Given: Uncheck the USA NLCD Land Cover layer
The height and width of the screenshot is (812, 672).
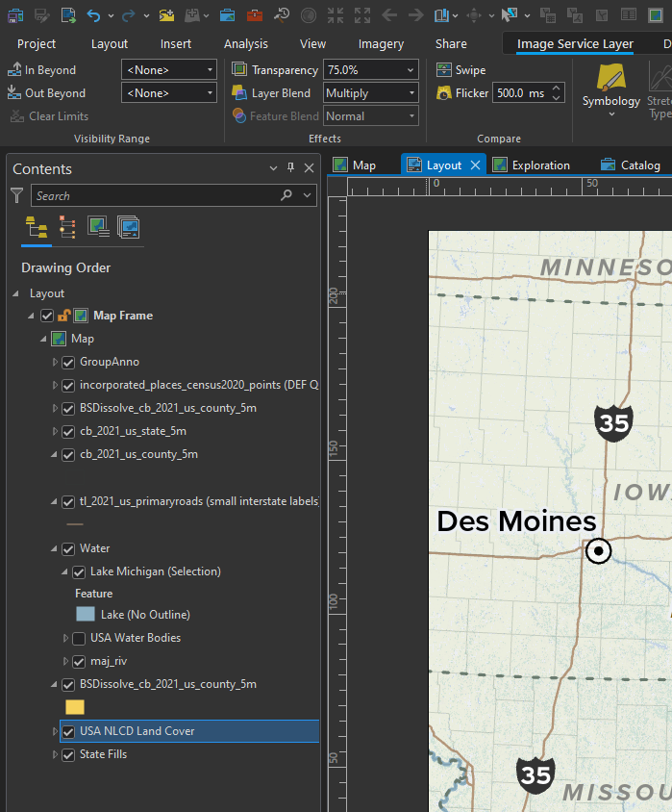Looking at the screenshot, I should [x=68, y=731].
